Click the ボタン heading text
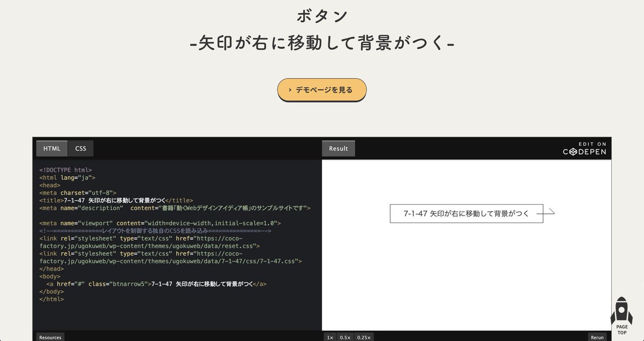 tap(322, 16)
